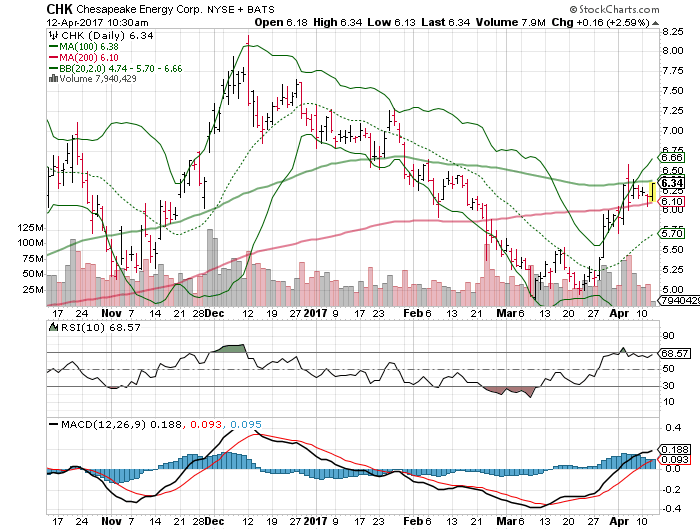Click the RSI 50 axis label

coord(668,369)
